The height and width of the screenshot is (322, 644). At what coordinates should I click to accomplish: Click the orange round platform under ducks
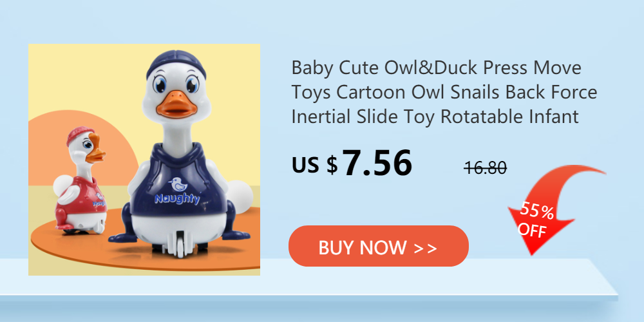tap(146, 247)
